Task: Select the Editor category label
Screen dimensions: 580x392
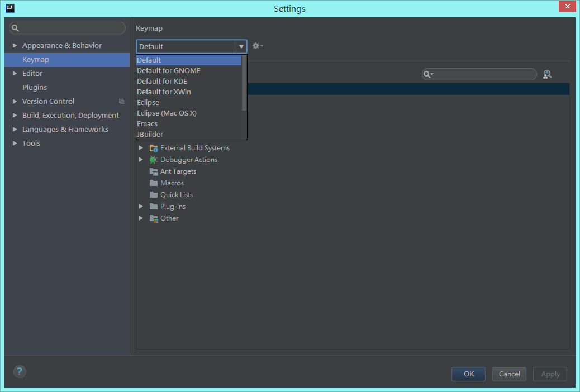Action: (32, 73)
